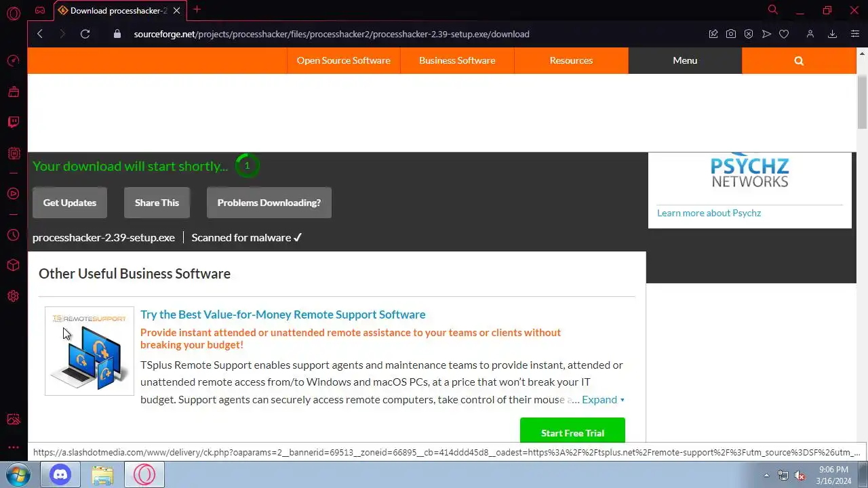Open Extensions cube icon in sidebar
Screen dimensions: 868x488
coord(13,265)
